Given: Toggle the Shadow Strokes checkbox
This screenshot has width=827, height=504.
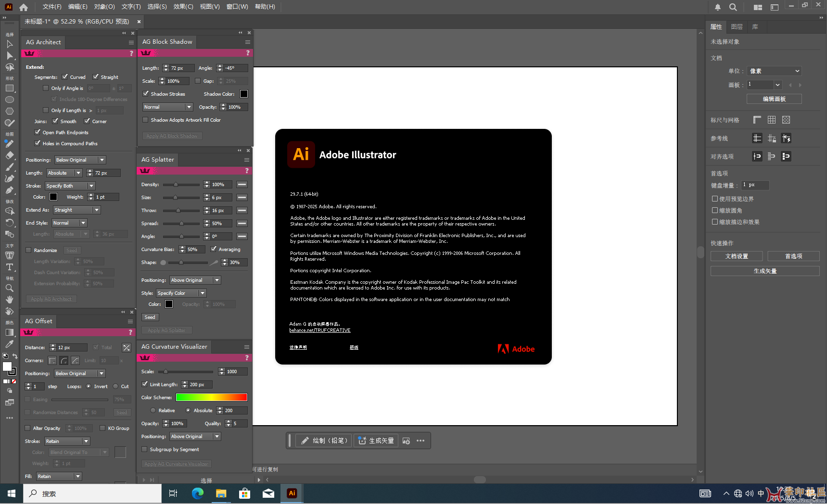Looking at the screenshot, I should pos(146,94).
